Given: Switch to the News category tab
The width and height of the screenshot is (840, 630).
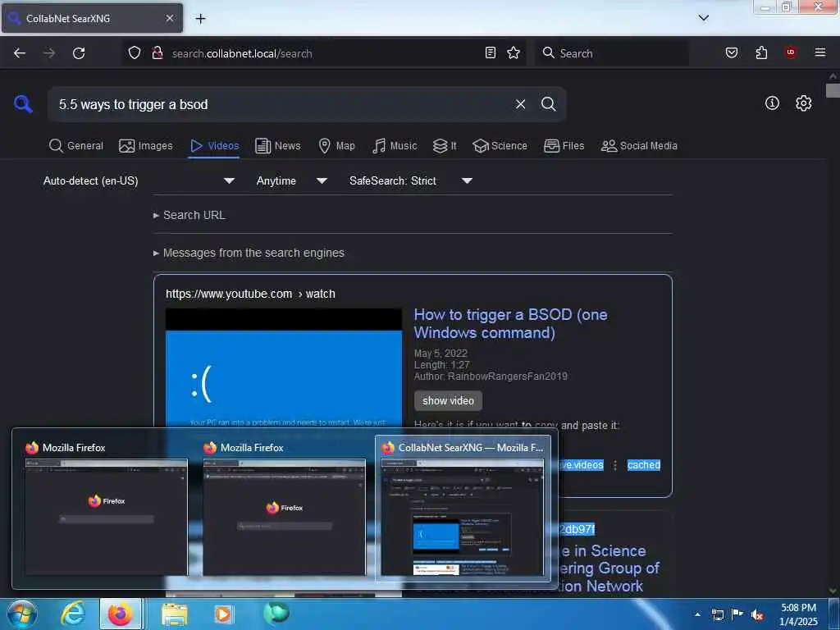Looking at the screenshot, I should click(x=277, y=146).
